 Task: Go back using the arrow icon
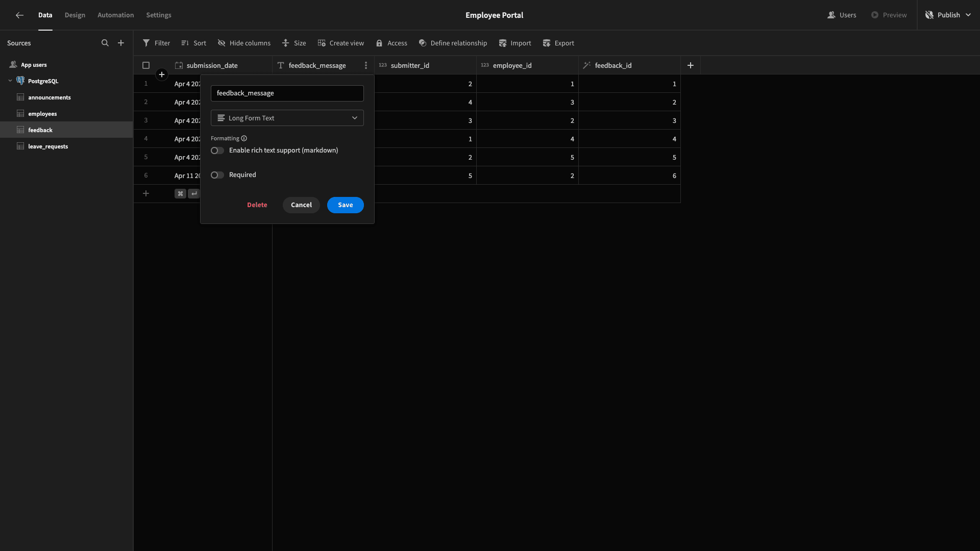[19, 15]
